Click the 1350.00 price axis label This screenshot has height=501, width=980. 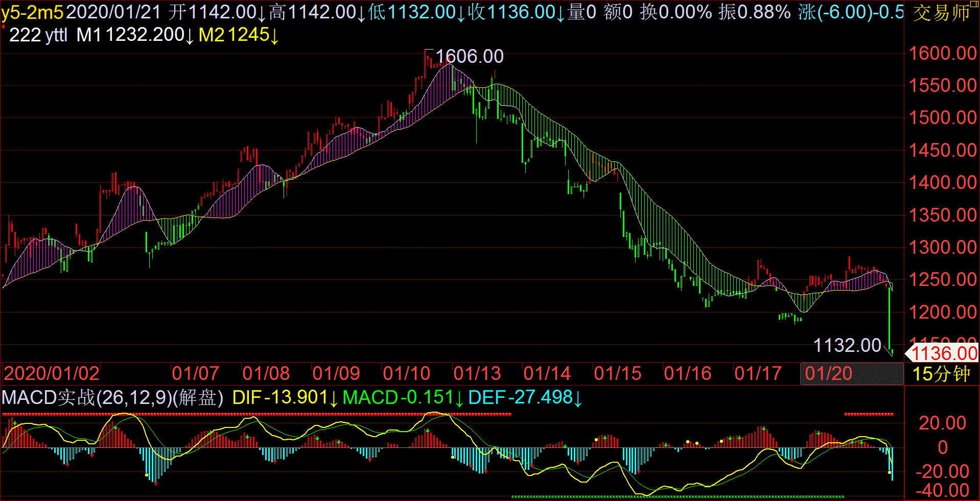pyautogui.click(x=943, y=215)
